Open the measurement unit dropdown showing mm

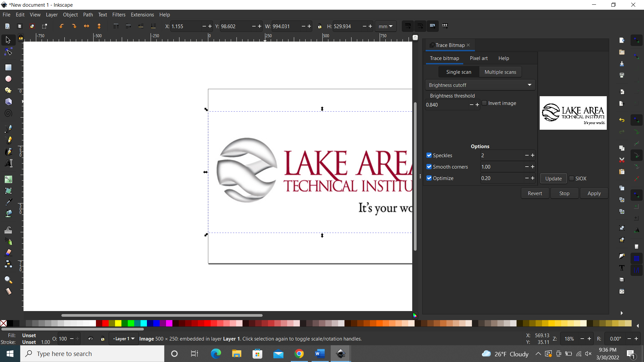pyautogui.click(x=386, y=26)
